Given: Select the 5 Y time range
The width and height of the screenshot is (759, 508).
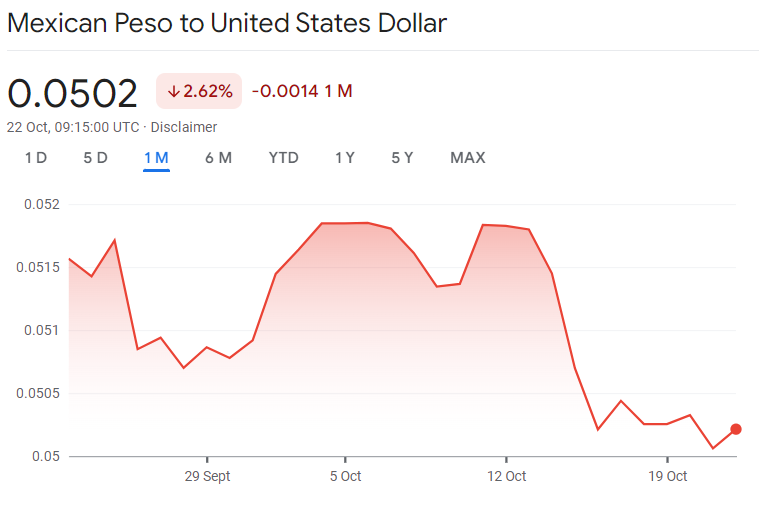Looking at the screenshot, I should [402, 158].
